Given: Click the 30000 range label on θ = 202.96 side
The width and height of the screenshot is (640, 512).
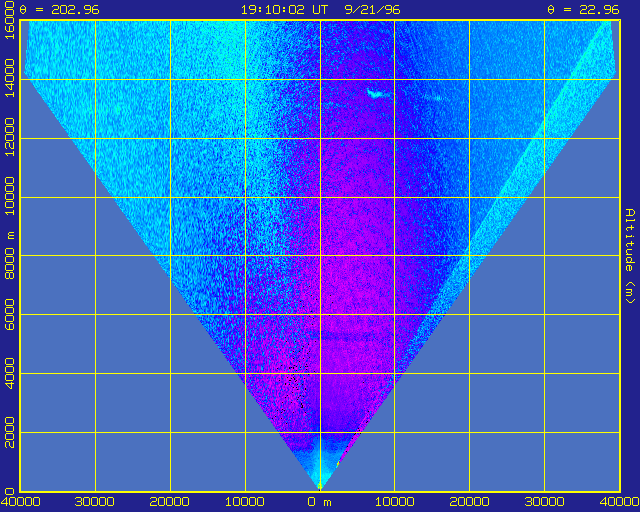Looking at the screenshot, I should coord(95,502).
